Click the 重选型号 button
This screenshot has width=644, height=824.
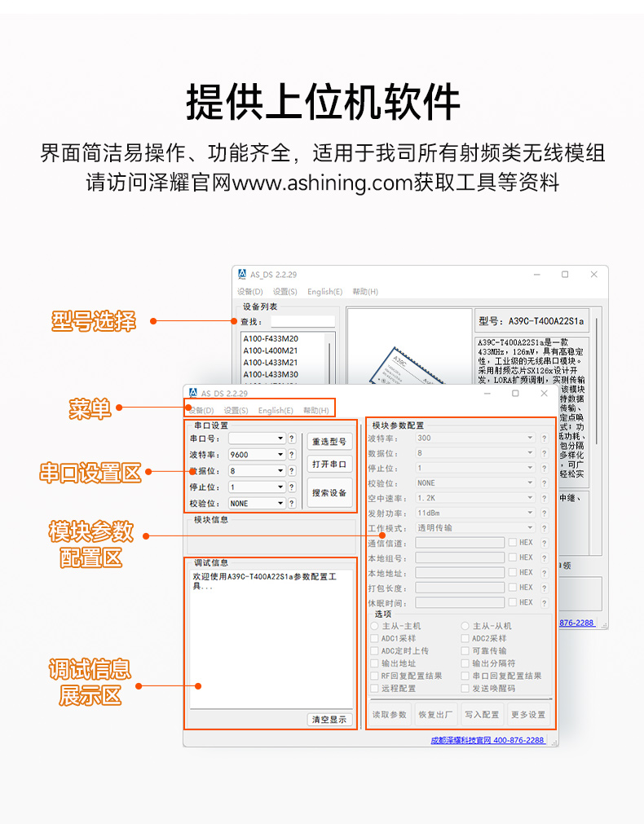(x=329, y=442)
